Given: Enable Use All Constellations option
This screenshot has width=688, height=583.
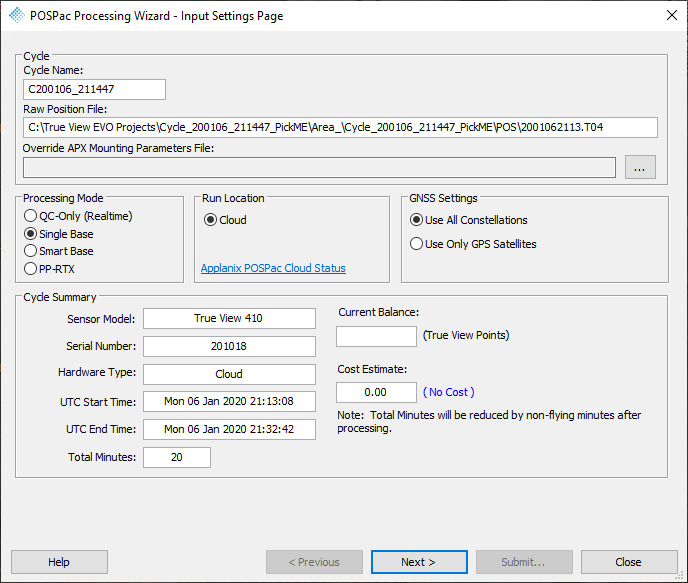Looking at the screenshot, I should 469,220.
